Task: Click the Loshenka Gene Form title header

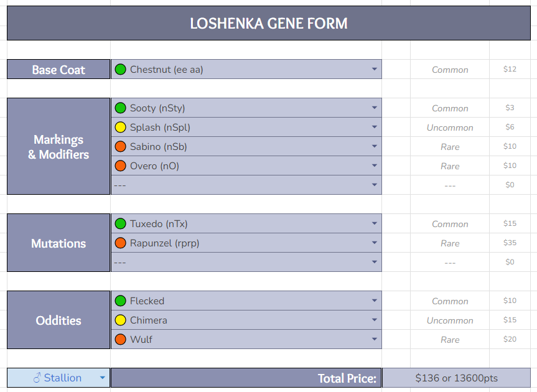Action: tap(269, 23)
